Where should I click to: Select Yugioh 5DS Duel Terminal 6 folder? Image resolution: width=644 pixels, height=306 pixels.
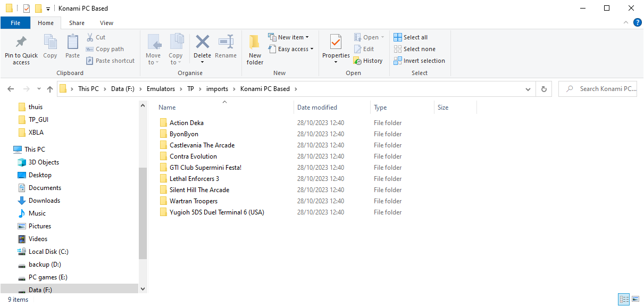coord(216,212)
